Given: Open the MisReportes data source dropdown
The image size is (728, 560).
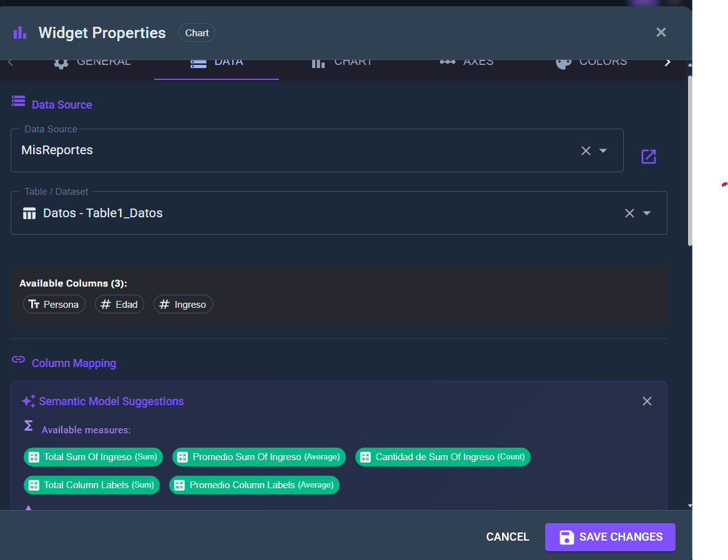Looking at the screenshot, I should pos(603,150).
